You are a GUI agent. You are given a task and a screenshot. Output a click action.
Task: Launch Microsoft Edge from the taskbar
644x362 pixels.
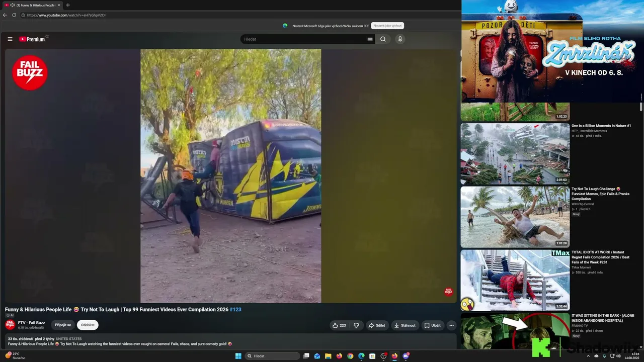361,356
